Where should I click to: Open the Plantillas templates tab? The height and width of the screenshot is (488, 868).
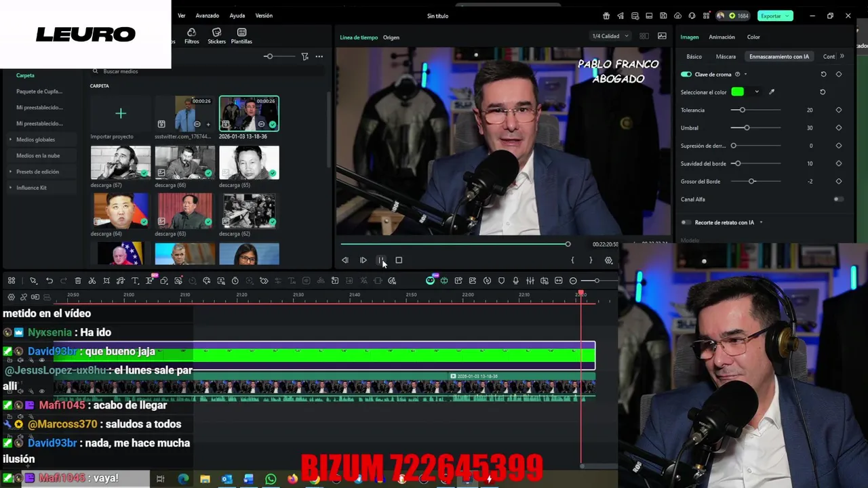[x=241, y=36]
